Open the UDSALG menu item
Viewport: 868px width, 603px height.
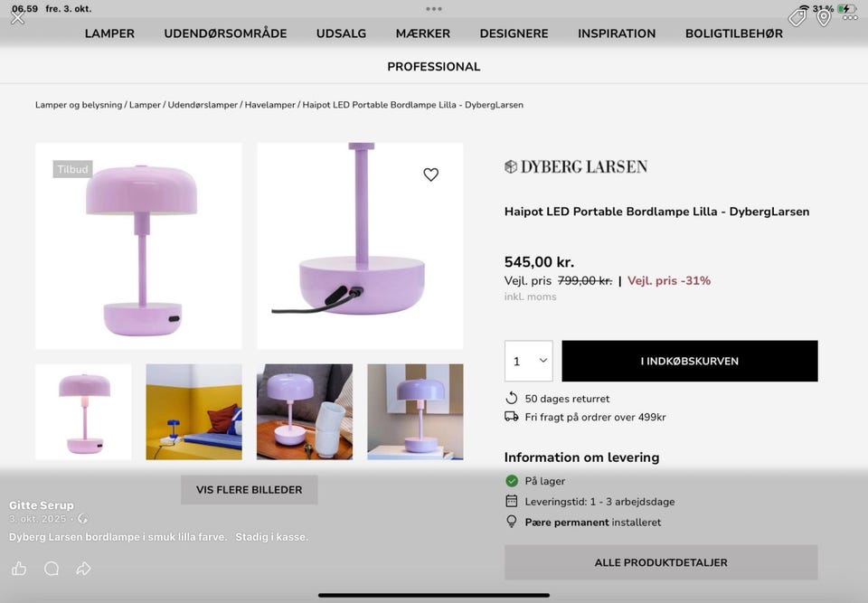tap(341, 33)
